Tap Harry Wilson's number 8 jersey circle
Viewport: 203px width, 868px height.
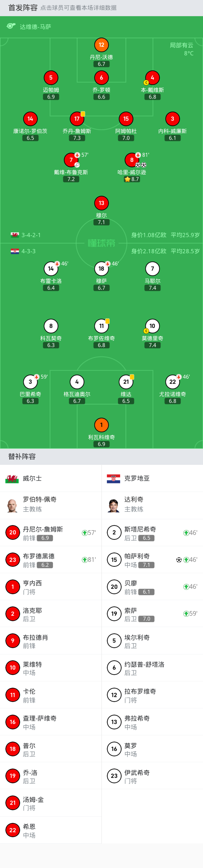tap(132, 160)
